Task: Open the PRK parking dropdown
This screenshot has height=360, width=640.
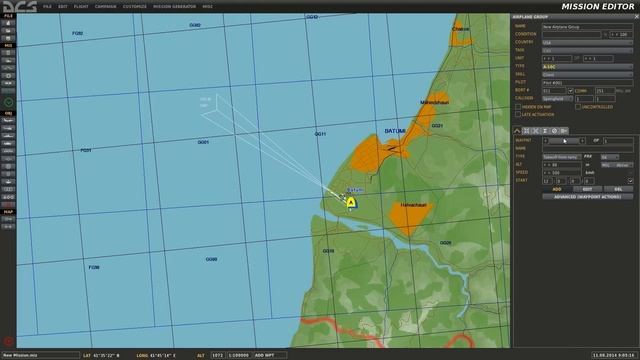Action: point(610,157)
